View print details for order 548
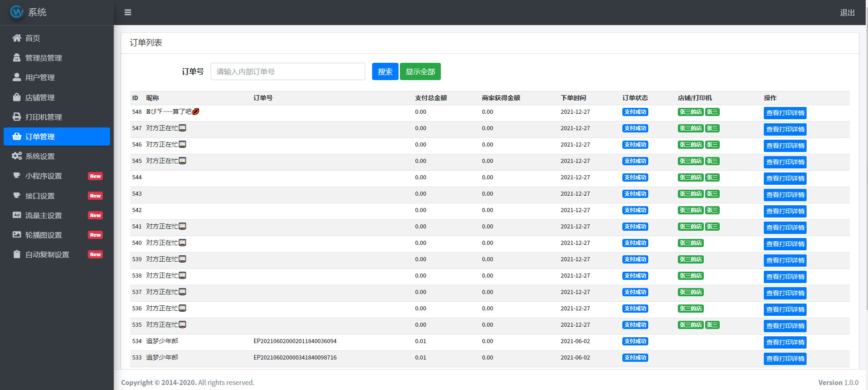868x390 pixels. pos(785,113)
